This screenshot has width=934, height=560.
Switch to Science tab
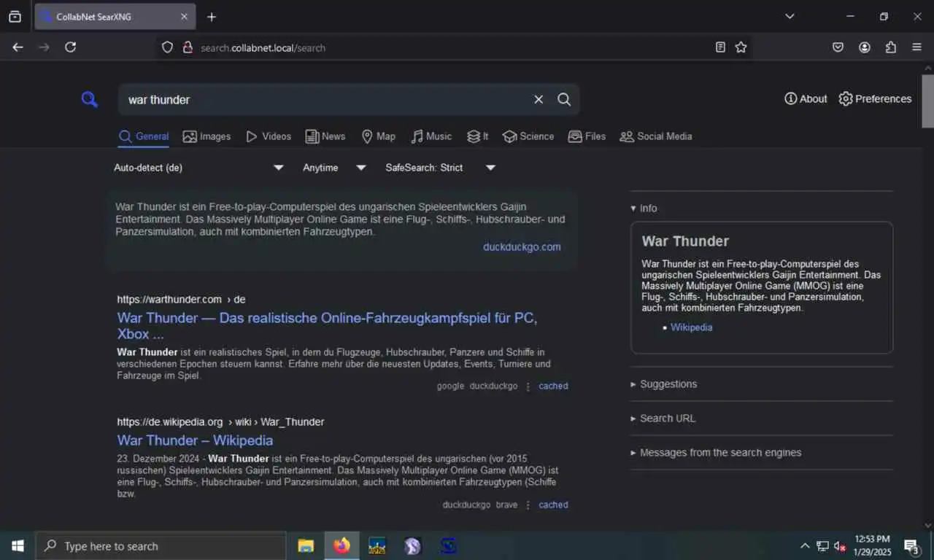528,136
